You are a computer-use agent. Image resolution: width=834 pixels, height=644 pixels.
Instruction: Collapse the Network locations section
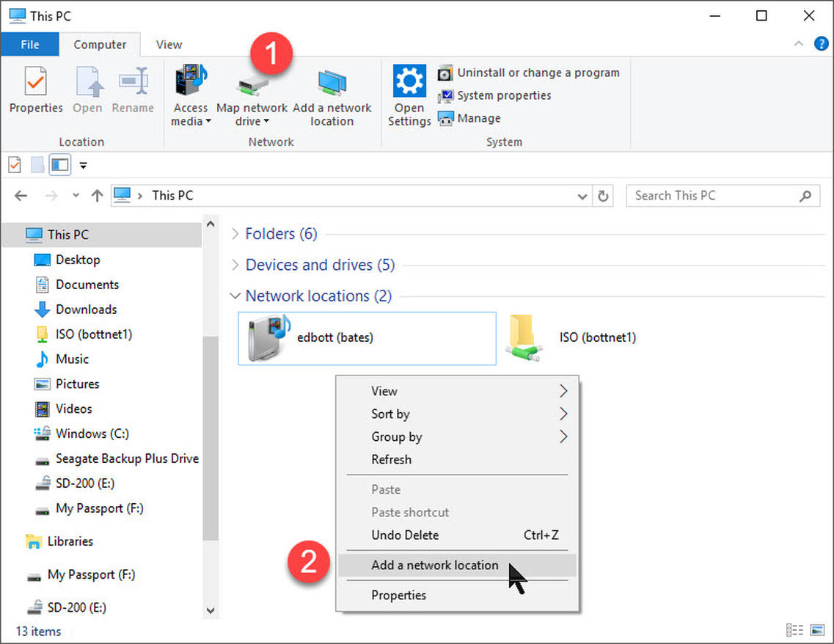pyautogui.click(x=235, y=296)
